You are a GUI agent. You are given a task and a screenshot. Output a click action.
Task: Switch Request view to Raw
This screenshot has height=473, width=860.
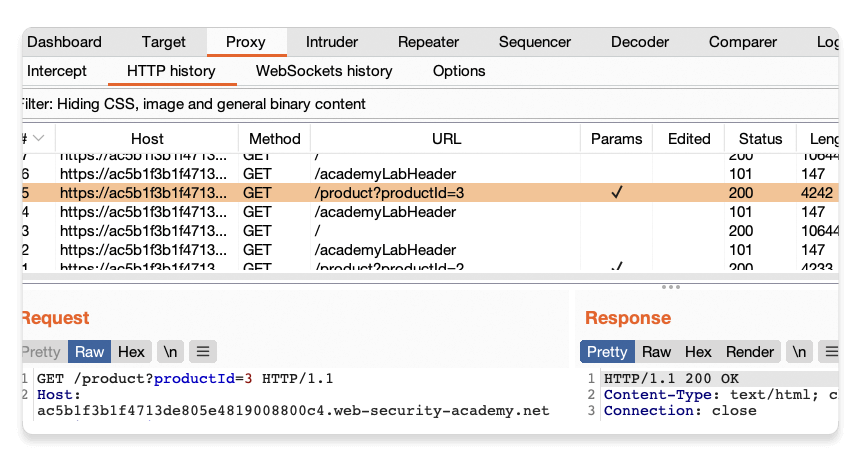tap(89, 351)
